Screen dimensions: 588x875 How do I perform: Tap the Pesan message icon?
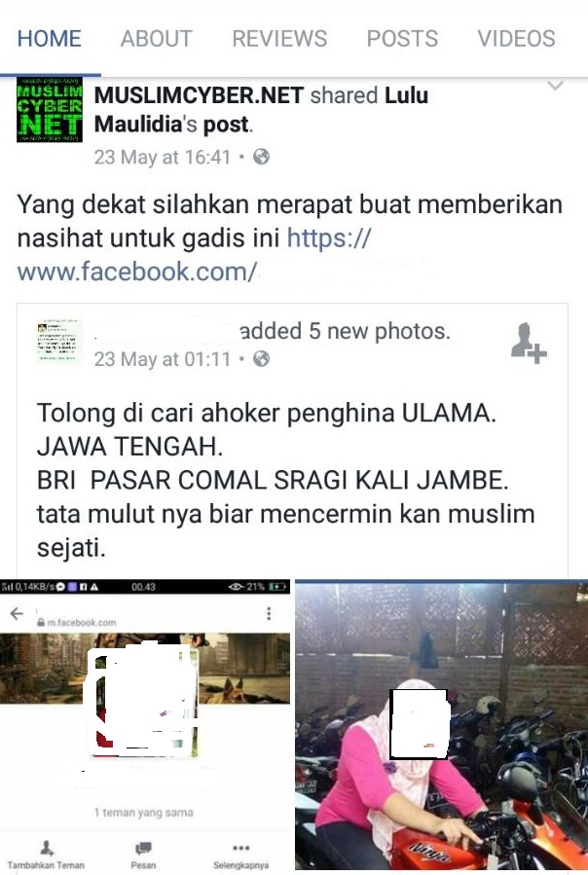point(143,848)
